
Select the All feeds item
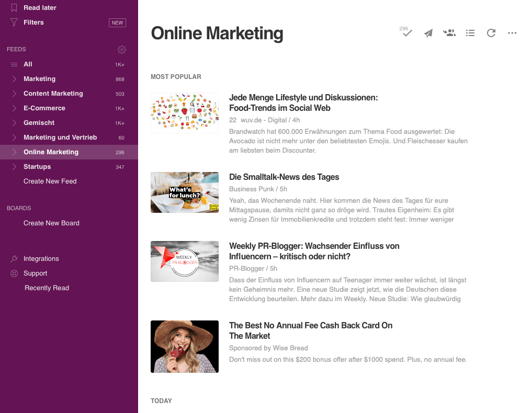[28, 64]
